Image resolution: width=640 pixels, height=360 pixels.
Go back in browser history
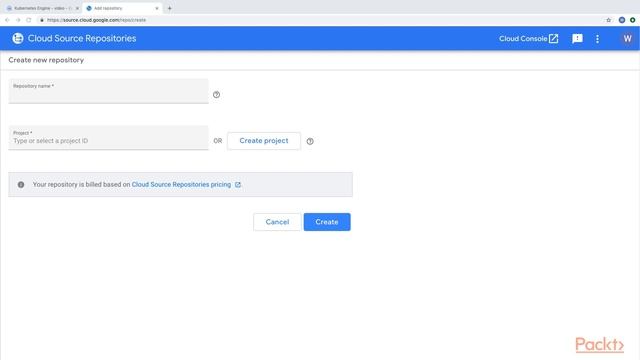pyautogui.click(x=7, y=20)
